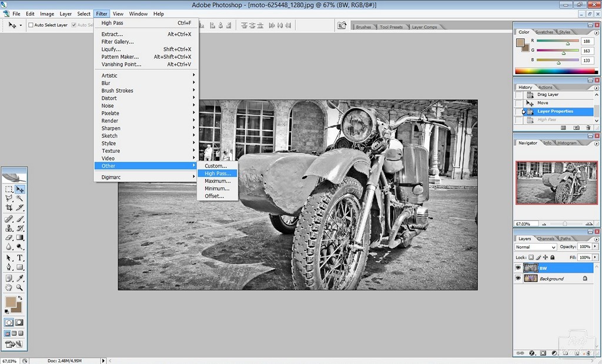
Task: Click the History panel trash icon
Action: point(588,127)
